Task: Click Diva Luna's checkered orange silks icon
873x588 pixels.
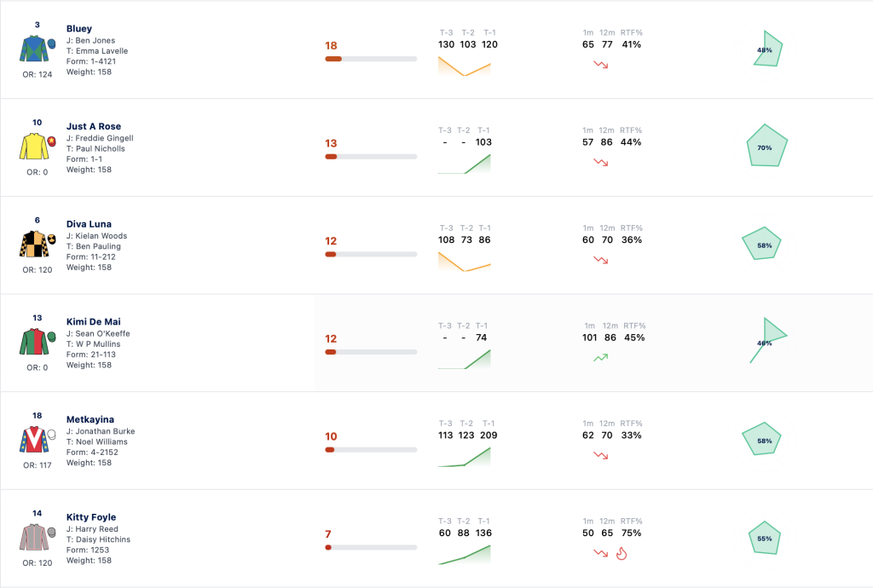Action: coord(38,244)
